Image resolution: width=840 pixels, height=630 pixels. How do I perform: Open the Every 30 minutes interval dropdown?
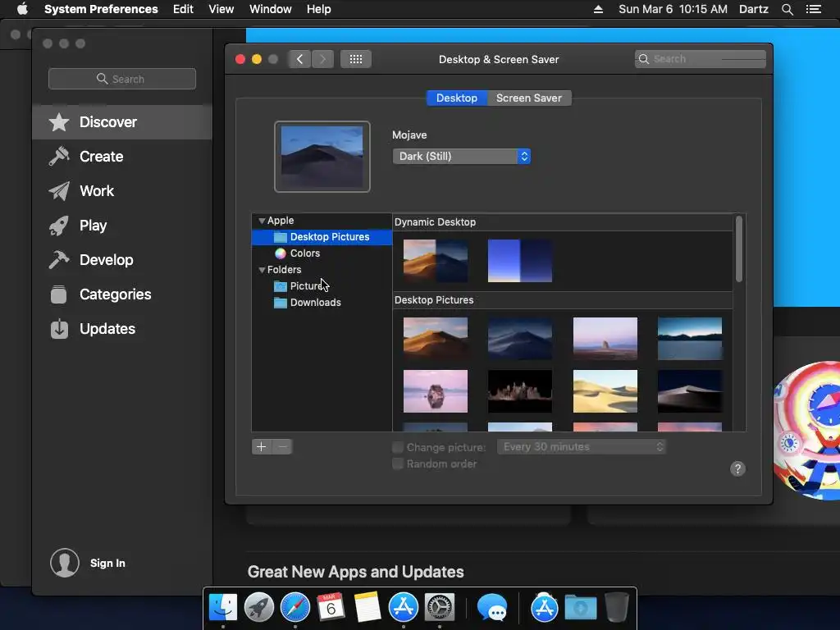point(582,447)
